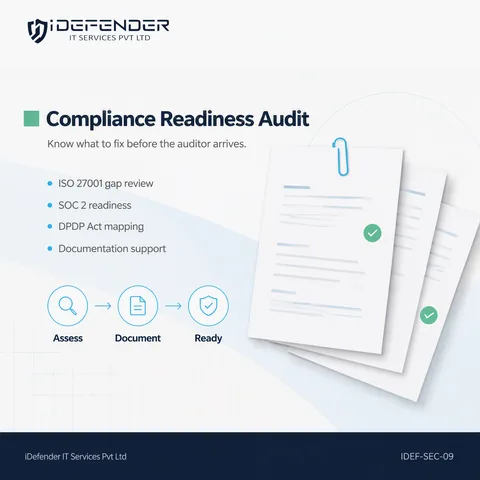Click the 'Compliance Readiness Audit' heading
This screenshot has width=480, height=480.
pos(178,119)
